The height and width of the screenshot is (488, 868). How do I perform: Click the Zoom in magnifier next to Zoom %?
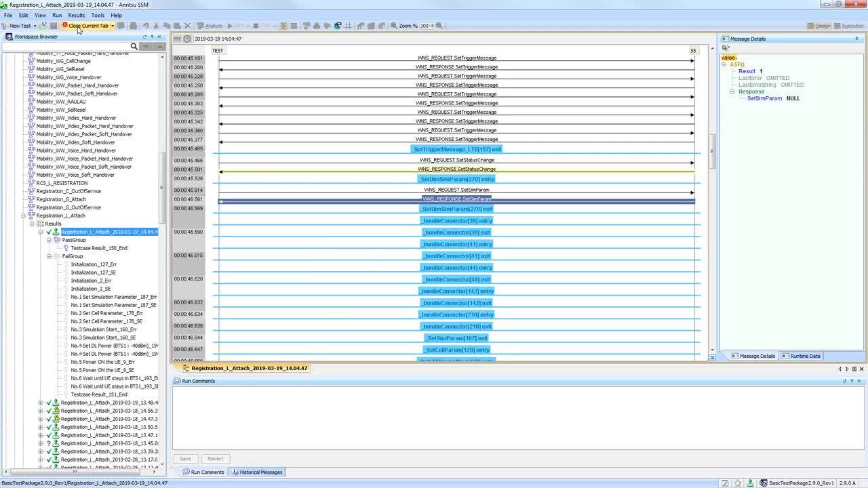click(394, 26)
